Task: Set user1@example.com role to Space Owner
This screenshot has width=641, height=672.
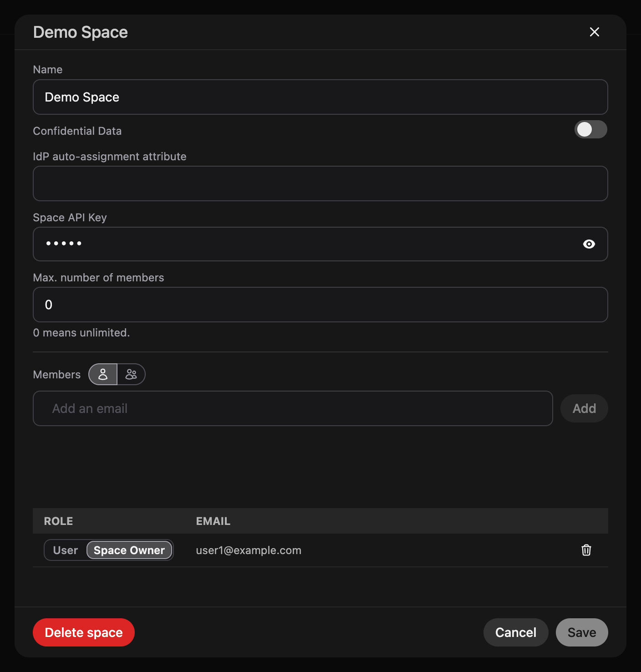Action: click(129, 550)
